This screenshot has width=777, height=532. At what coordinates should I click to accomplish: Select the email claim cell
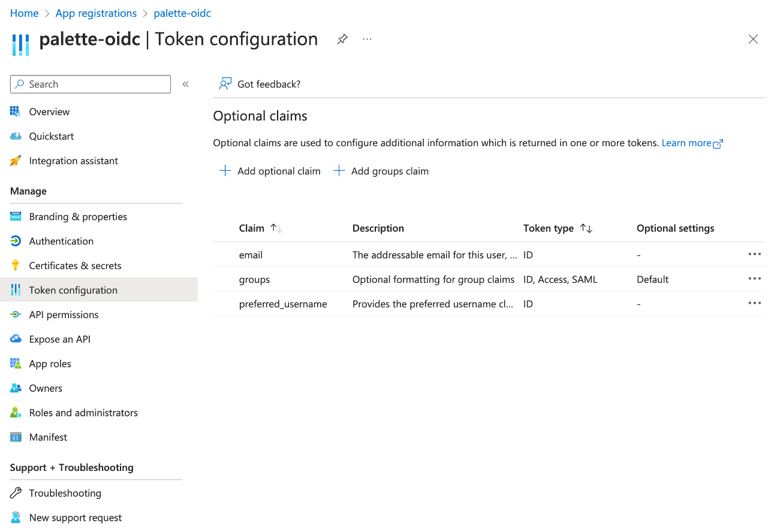pyautogui.click(x=251, y=255)
